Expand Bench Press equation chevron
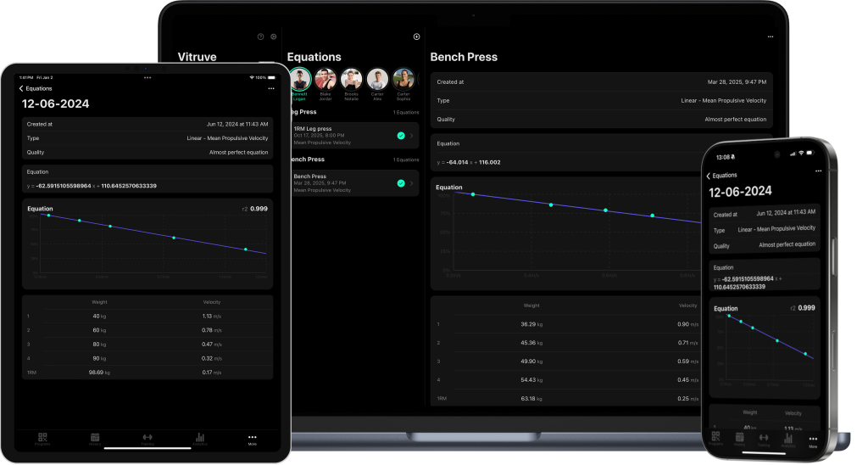 tap(412, 182)
